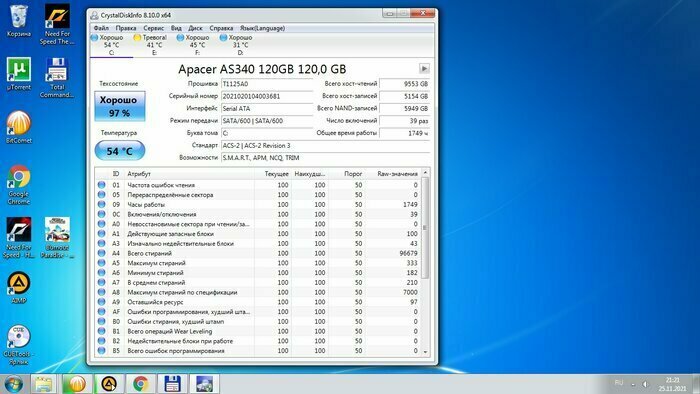Select disk D: tab at 31 °C

coord(240,45)
